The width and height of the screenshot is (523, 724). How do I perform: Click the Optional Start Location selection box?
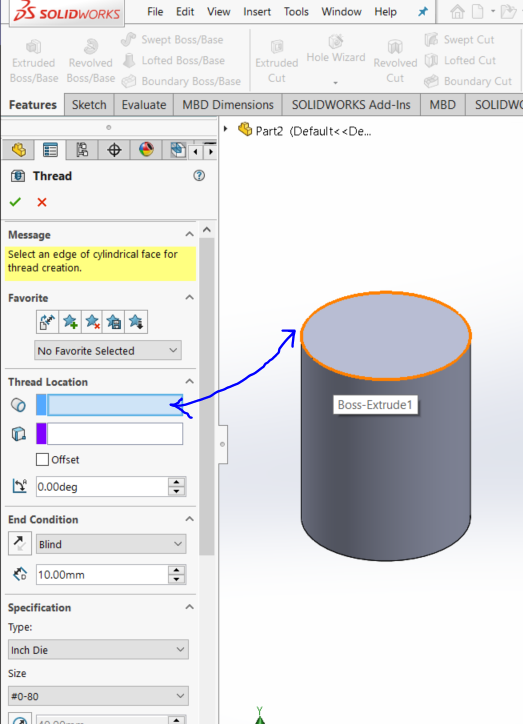click(115, 434)
